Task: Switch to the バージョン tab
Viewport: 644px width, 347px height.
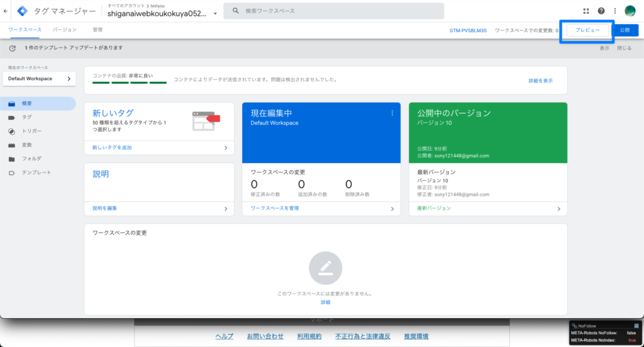Action: [65, 30]
